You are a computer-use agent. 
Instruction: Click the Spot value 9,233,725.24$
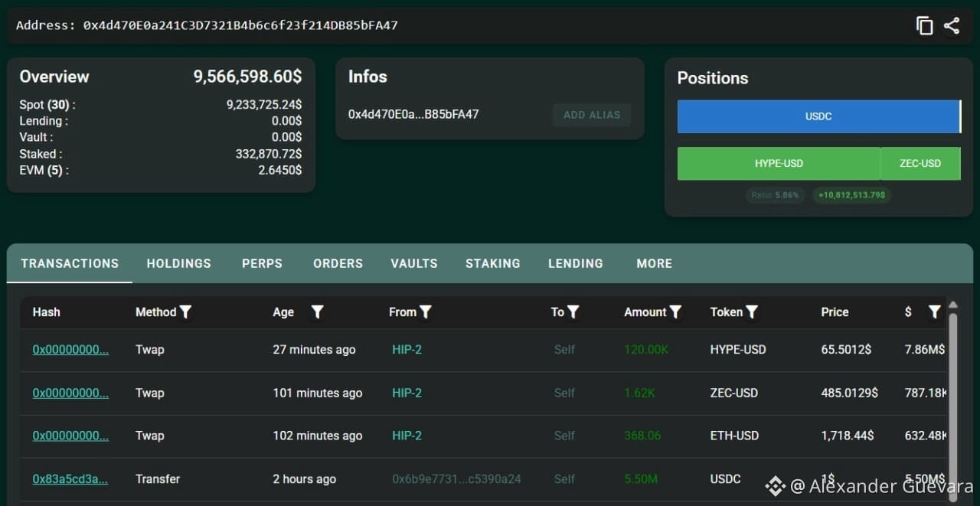click(264, 105)
